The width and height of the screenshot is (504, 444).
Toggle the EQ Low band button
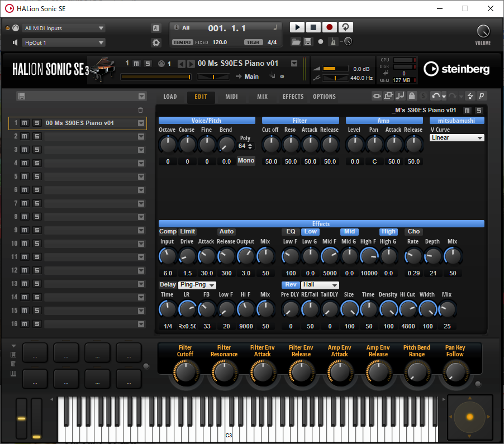pyautogui.click(x=310, y=231)
